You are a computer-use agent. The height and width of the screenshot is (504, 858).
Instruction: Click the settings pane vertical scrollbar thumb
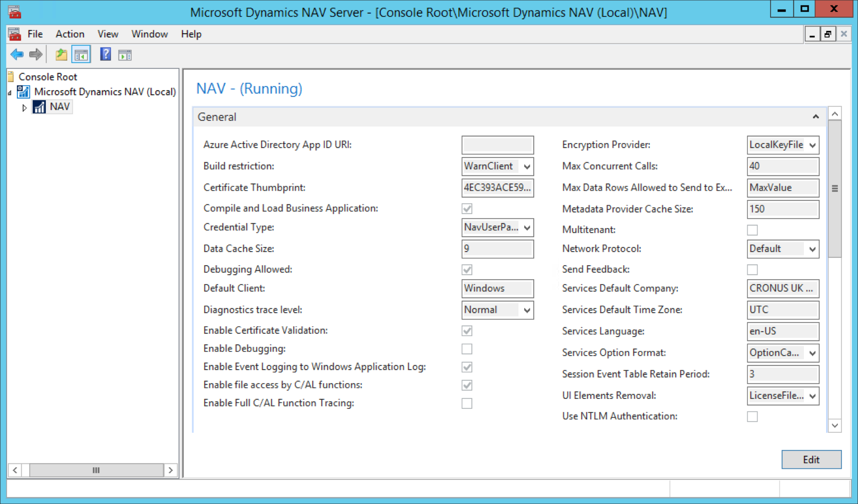click(835, 189)
